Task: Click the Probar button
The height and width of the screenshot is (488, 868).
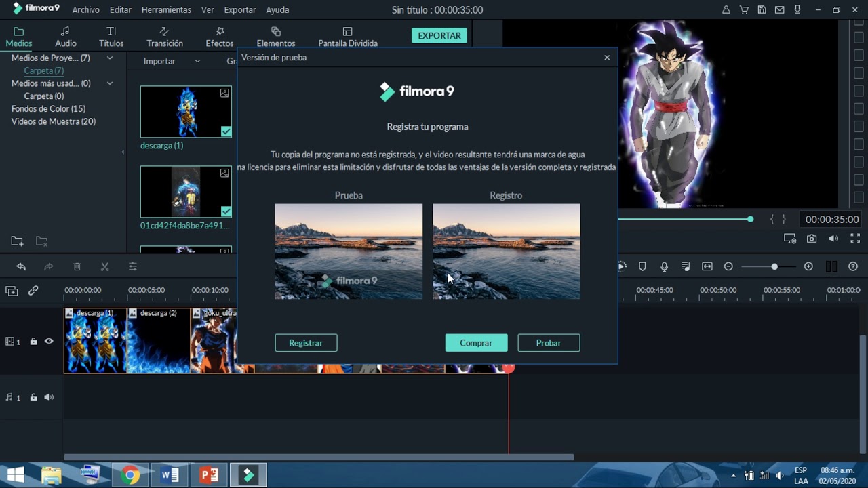Action: point(549,343)
